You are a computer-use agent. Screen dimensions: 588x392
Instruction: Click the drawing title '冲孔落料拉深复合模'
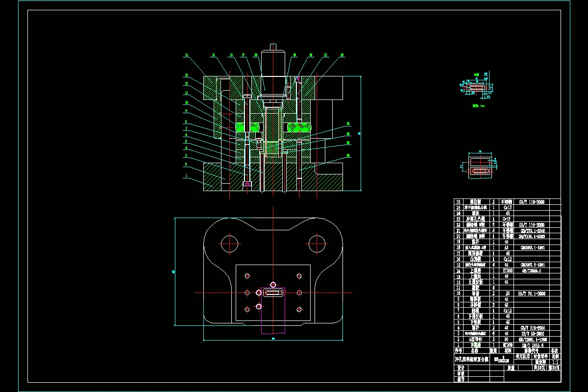[x=472, y=359]
